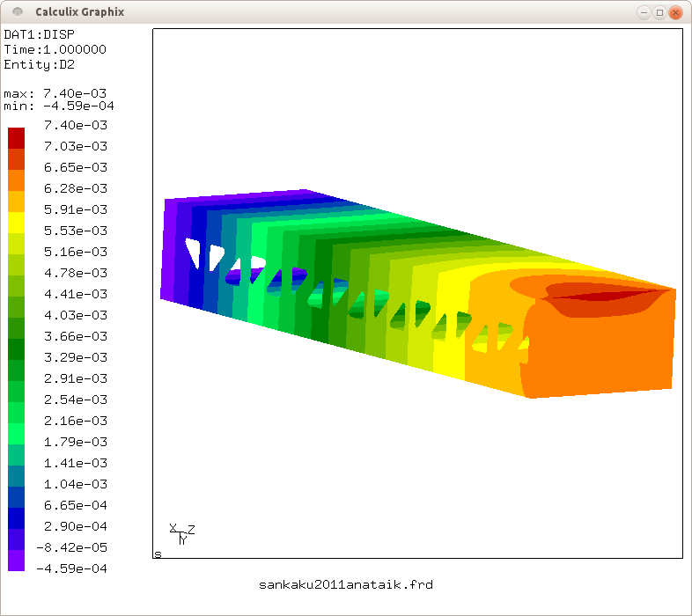The height and width of the screenshot is (616, 692).
Task: Click the legend value 6.65e-03
Action: pyautogui.click(x=76, y=167)
